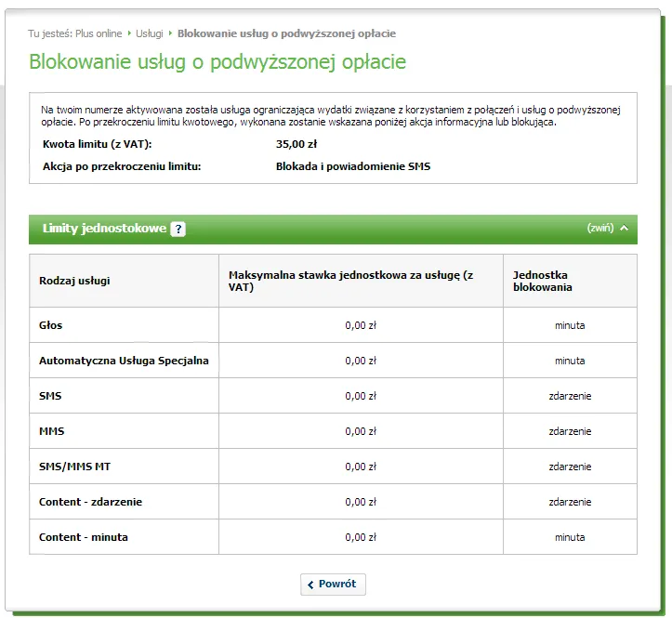
Task: Click the help question mark icon
Action: [178, 230]
